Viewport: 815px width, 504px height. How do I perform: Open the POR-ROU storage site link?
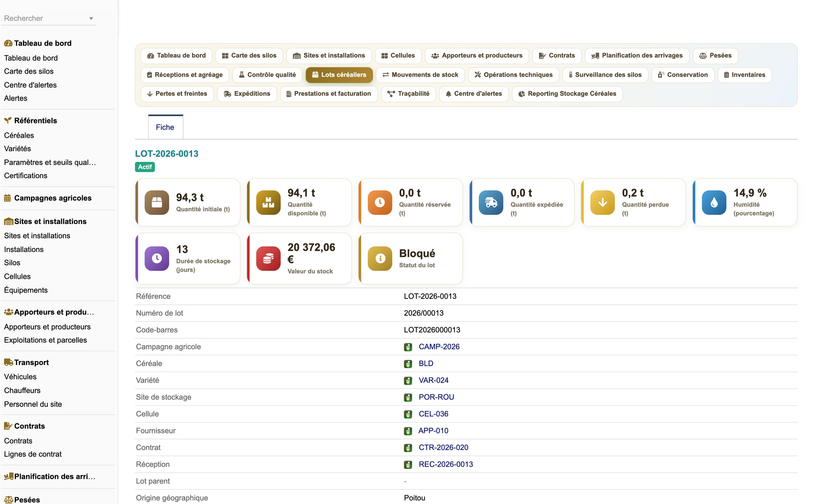[x=436, y=397]
